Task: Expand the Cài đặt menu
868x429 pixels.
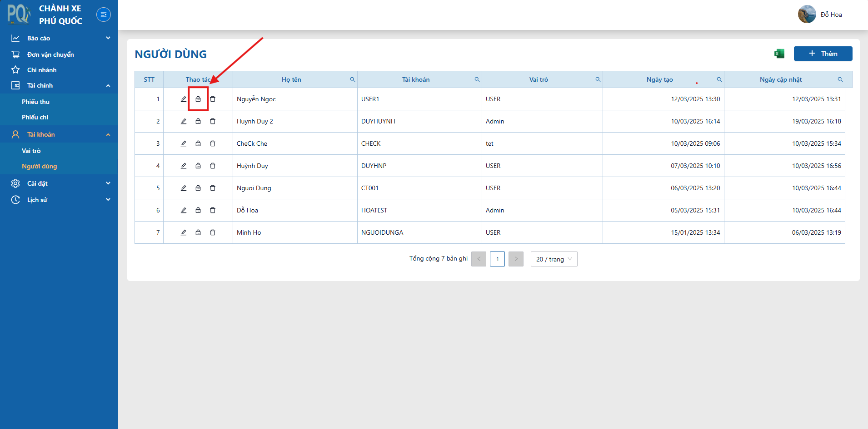Action: (x=59, y=183)
